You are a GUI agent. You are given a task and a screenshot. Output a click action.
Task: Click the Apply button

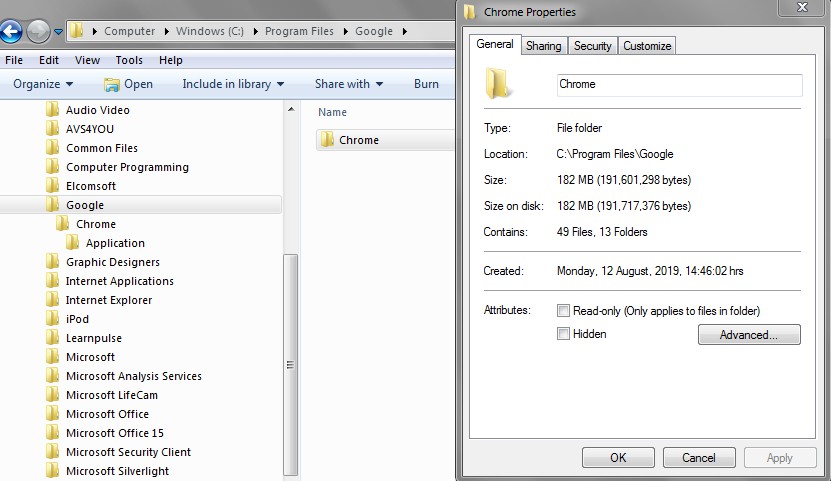780,458
